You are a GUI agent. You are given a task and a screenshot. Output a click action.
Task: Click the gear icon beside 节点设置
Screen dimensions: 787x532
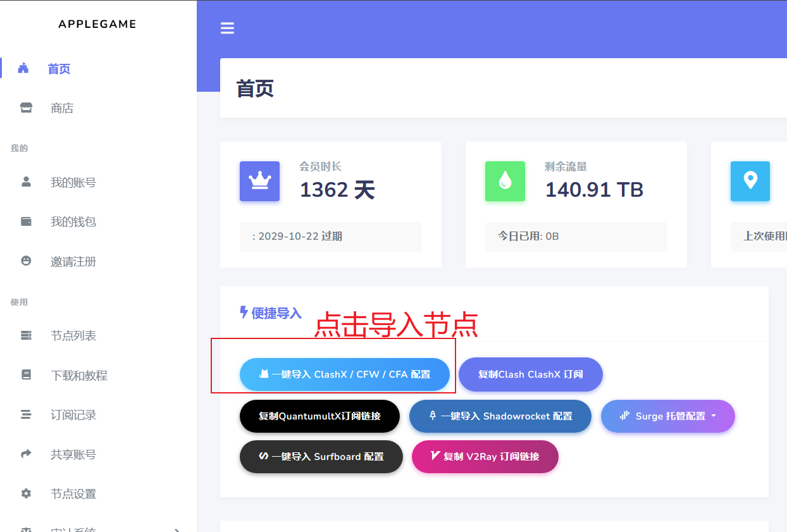tap(26, 493)
